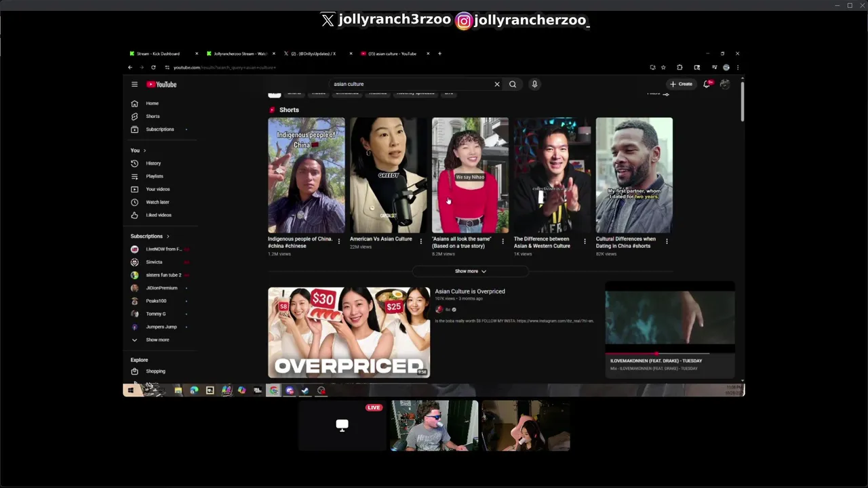Seek in the miniplayer progress bar
The height and width of the screenshot is (488, 868).
[x=669, y=353]
